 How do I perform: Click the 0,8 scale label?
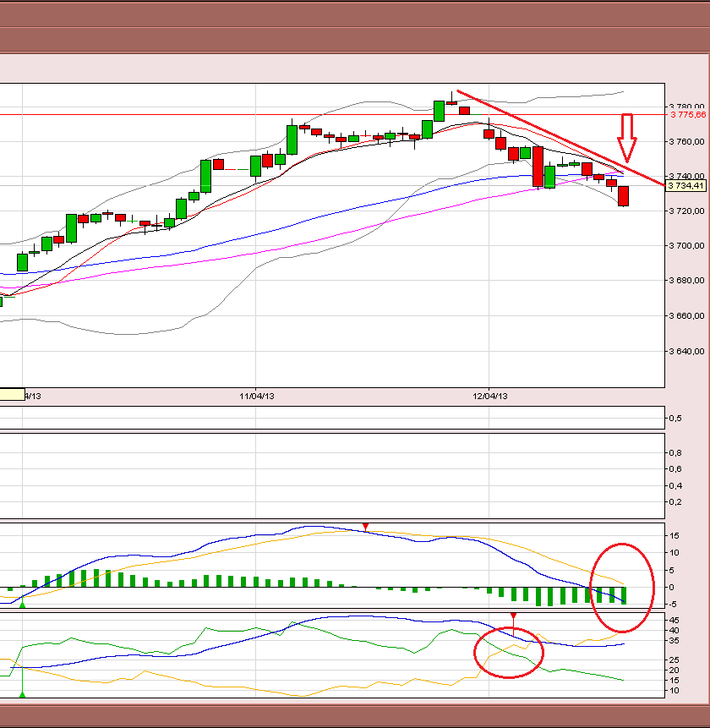(x=675, y=452)
